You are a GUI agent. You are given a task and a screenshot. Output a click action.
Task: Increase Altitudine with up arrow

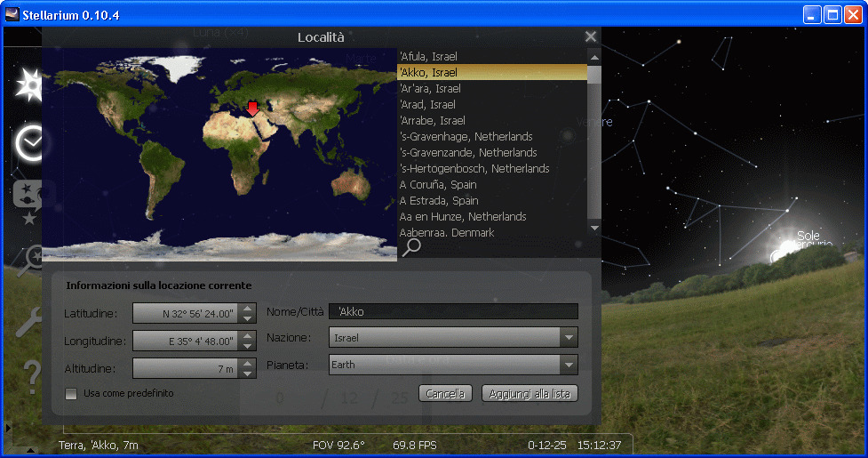point(248,364)
